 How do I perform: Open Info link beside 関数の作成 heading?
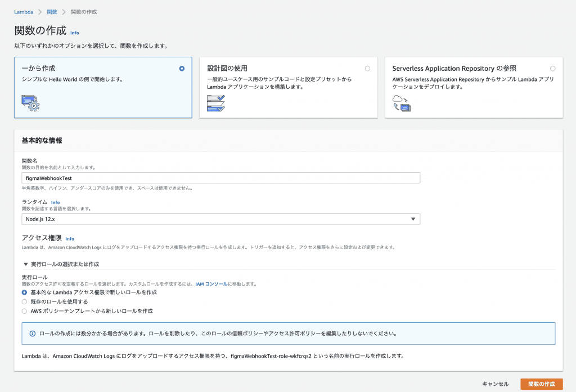click(75, 33)
